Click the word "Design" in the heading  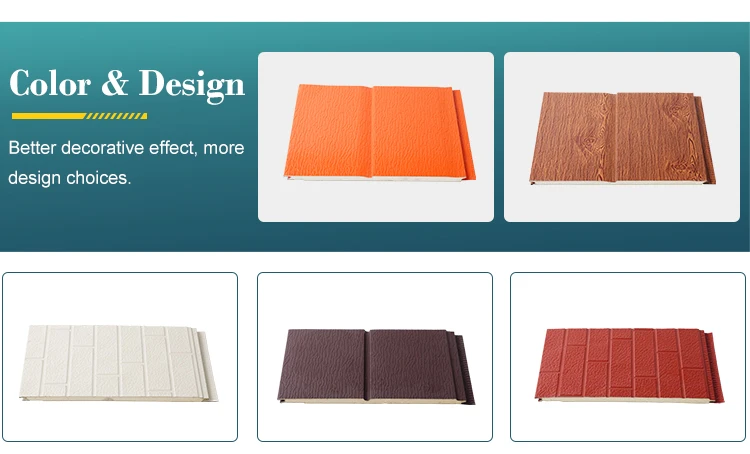(192, 86)
